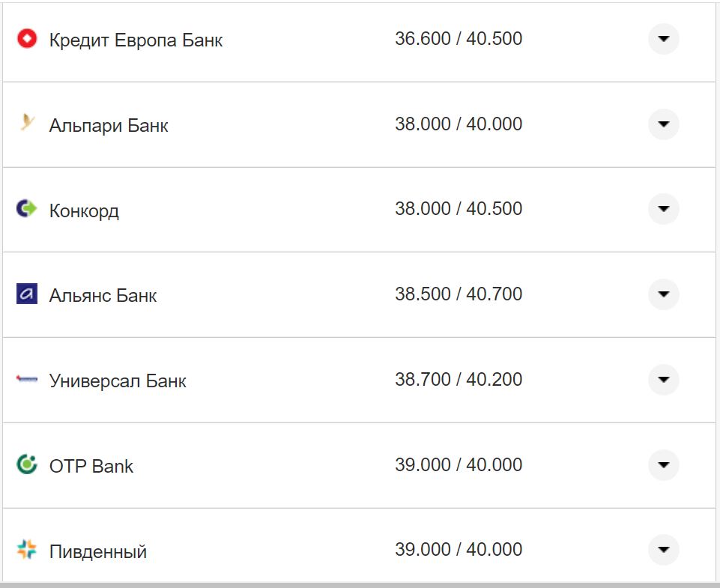The height and width of the screenshot is (588, 720).
Task: Click Альянс Банк rate 38.500 / 40.700
Action: [x=459, y=294]
